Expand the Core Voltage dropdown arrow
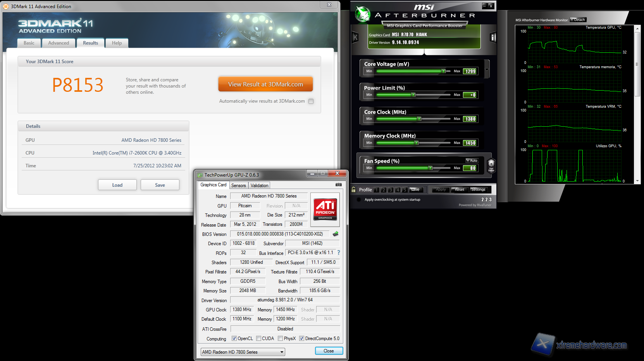Image resolution: width=644 pixels, height=361 pixels. [487, 70]
